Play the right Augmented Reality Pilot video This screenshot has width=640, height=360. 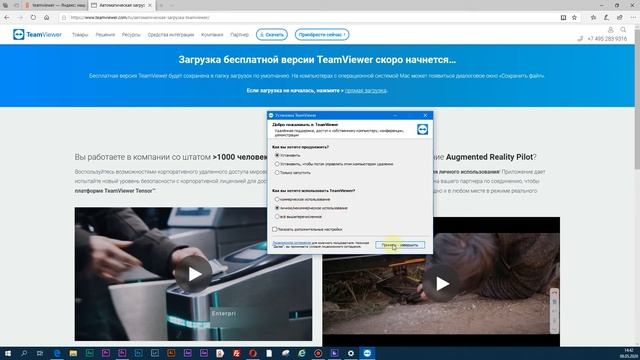pos(442,284)
